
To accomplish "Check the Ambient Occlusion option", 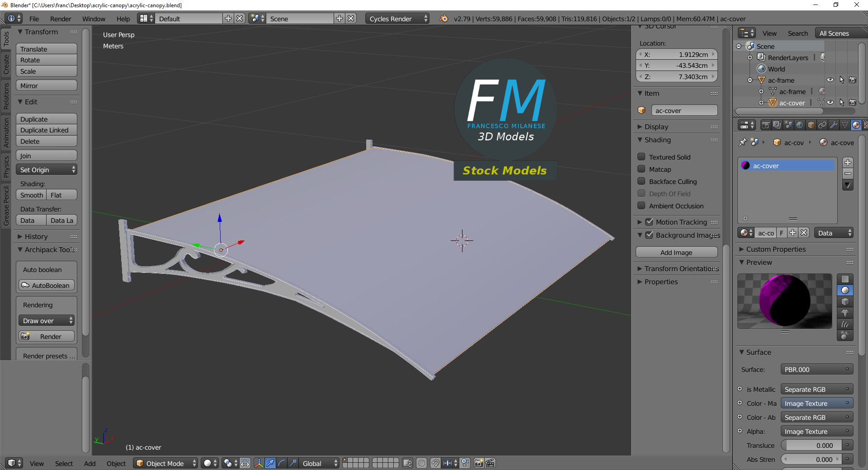I will point(642,206).
